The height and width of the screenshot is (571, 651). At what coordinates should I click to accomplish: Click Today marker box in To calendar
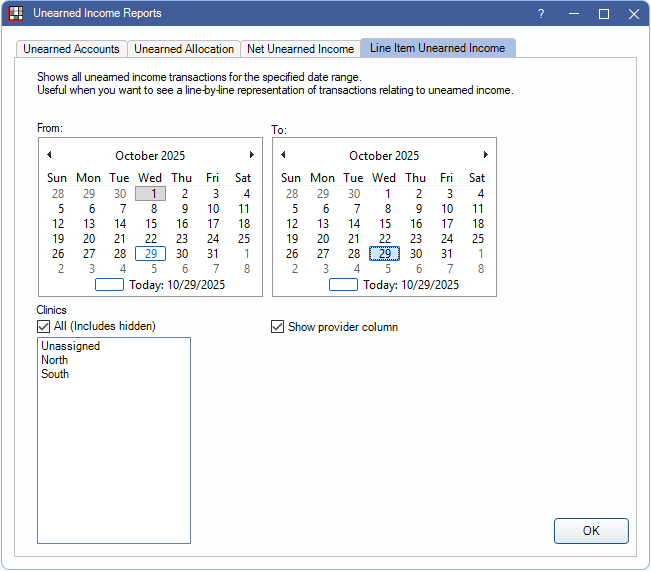[343, 285]
